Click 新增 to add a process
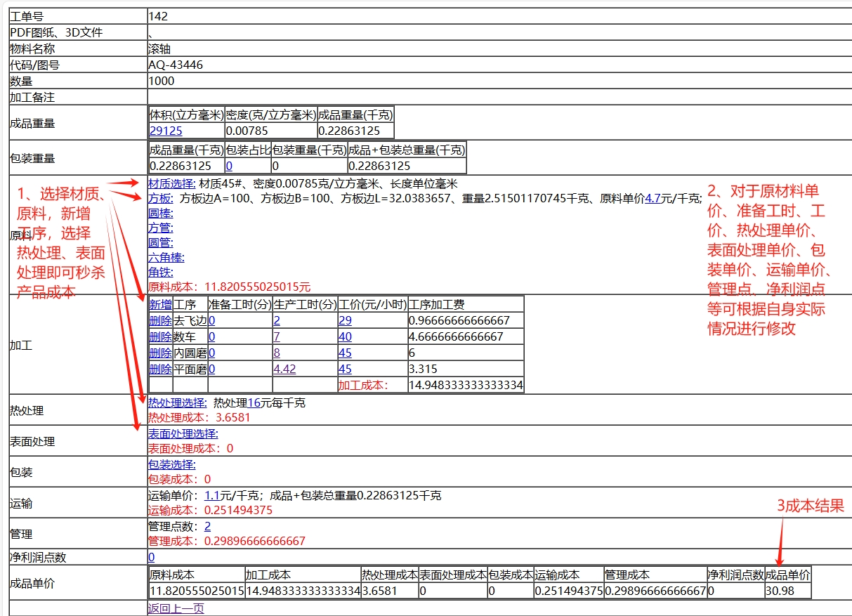The image size is (852, 616). coord(160,304)
